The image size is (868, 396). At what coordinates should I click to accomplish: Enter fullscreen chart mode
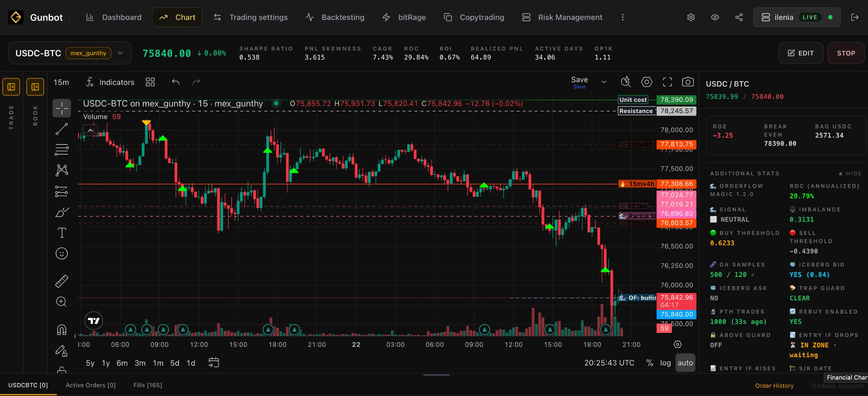tap(667, 82)
